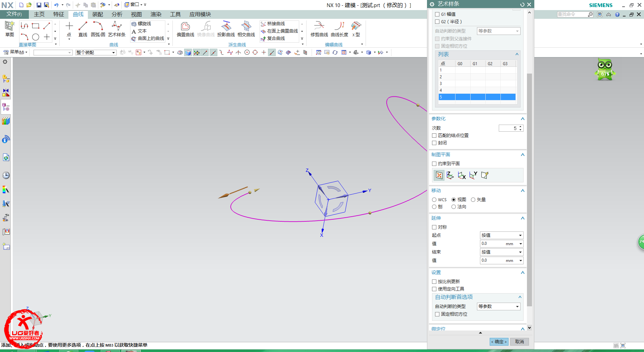Screen dimensions: 644x352
Task: Select the 艺术样条 studio spline tool
Action: coord(117,29)
